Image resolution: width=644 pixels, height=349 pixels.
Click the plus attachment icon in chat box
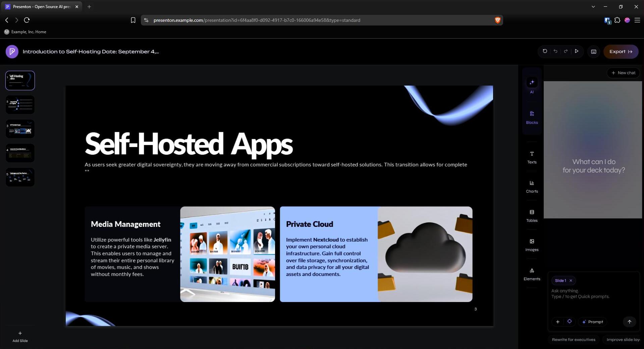557,322
